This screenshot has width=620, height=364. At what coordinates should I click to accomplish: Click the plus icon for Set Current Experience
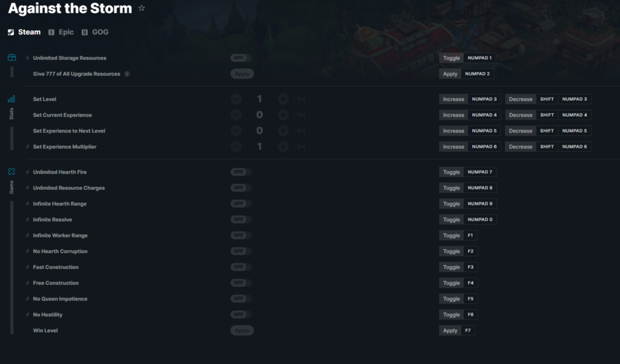click(283, 115)
